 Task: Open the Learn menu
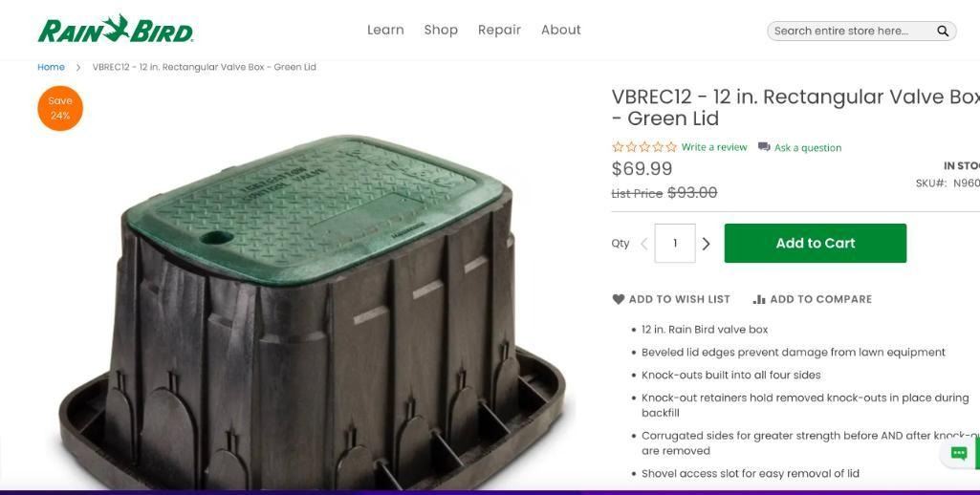(x=385, y=30)
